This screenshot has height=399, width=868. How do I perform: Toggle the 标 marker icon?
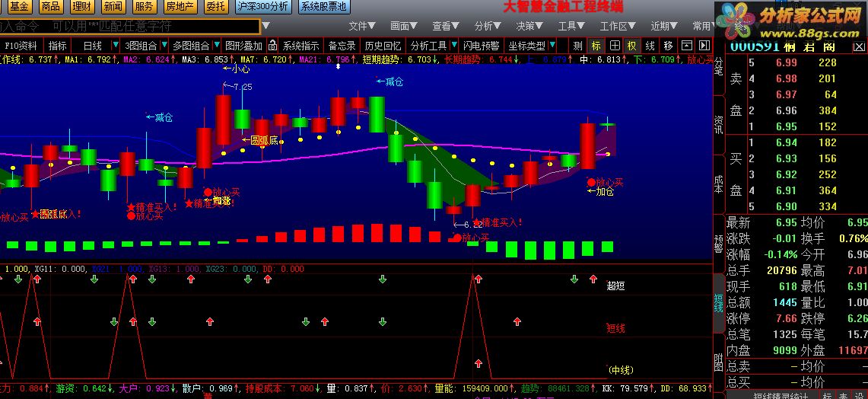click(596, 46)
